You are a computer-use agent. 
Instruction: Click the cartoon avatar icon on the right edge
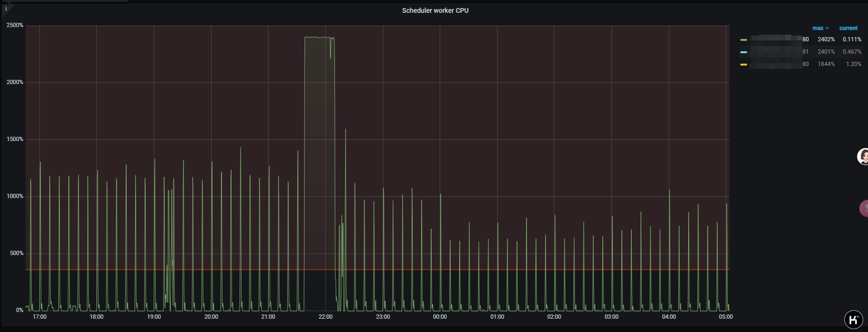coord(863,156)
